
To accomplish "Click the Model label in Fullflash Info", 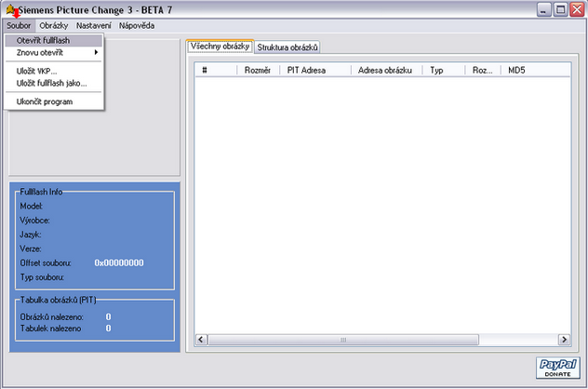I will (31, 206).
